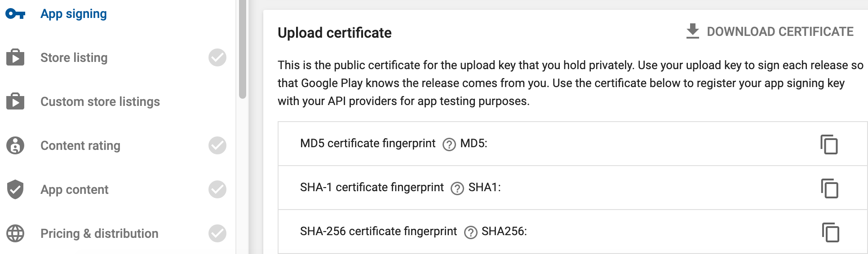Viewport: 868px width, 254px height.
Task: Click the Store listing completion checkmark
Action: click(x=217, y=57)
